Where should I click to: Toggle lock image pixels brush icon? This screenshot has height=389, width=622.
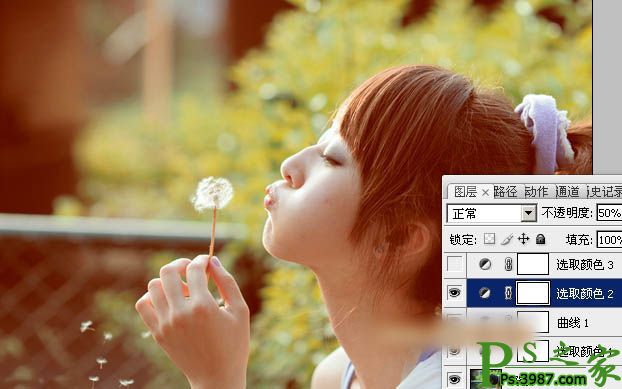coord(507,239)
